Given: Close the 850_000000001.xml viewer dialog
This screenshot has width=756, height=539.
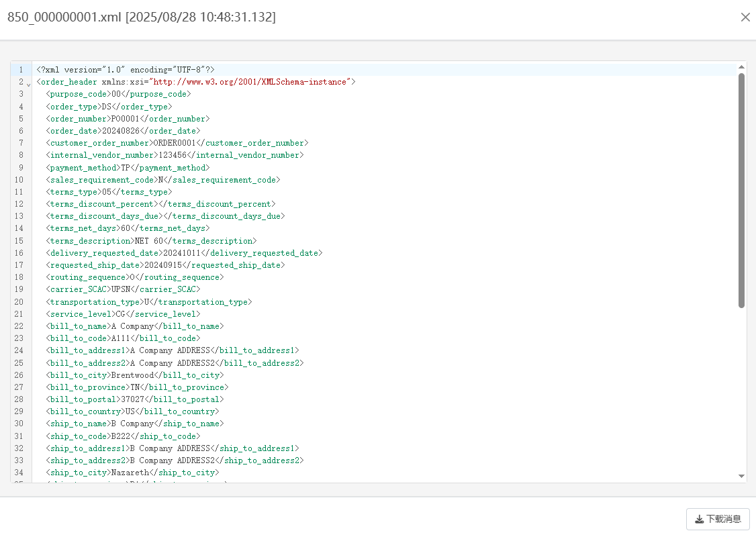Looking at the screenshot, I should [745, 17].
